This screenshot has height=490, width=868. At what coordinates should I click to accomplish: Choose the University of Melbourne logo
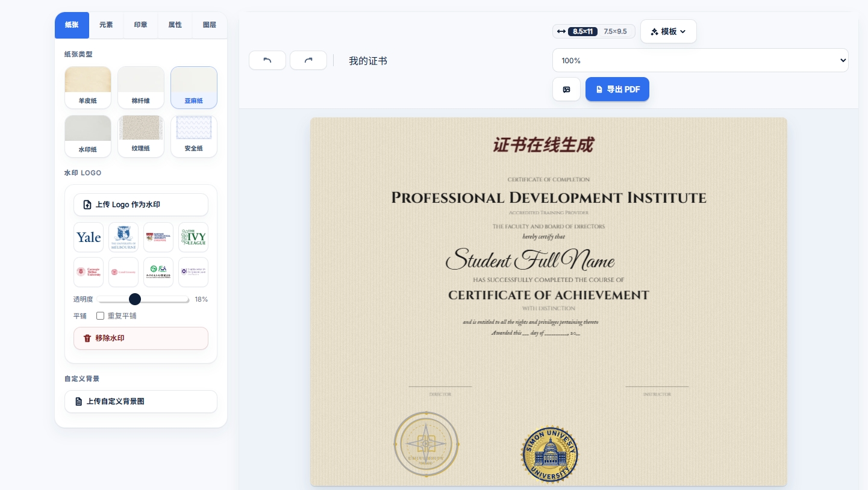[x=123, y=237]
